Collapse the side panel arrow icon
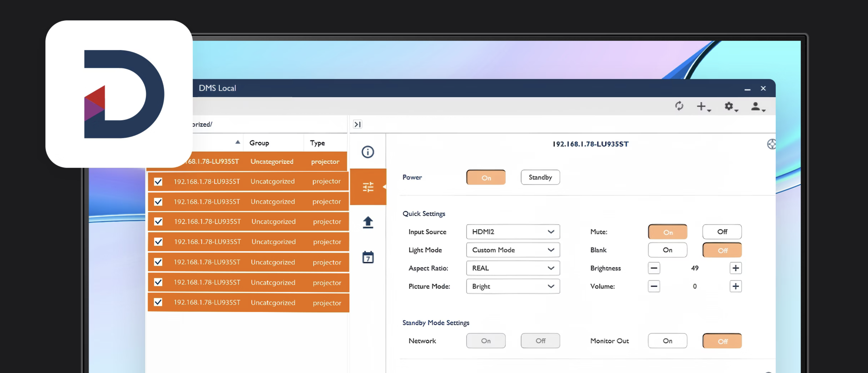 tap(357, 124)
